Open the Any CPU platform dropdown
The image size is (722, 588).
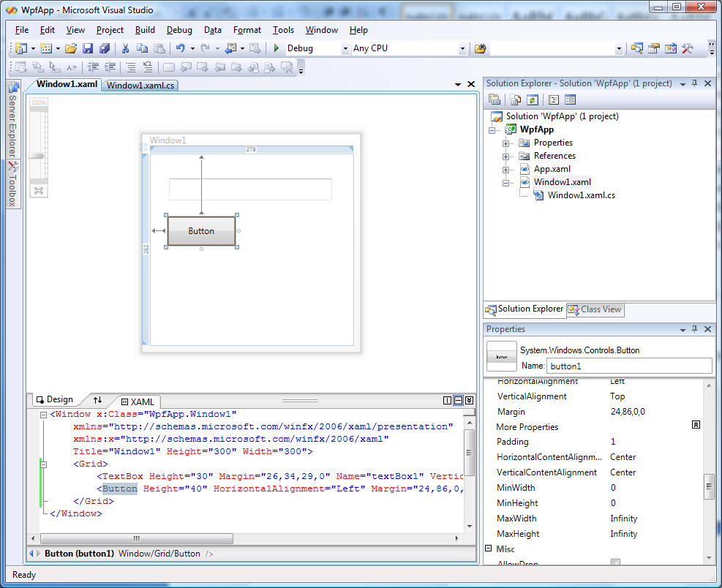point(462,49)
